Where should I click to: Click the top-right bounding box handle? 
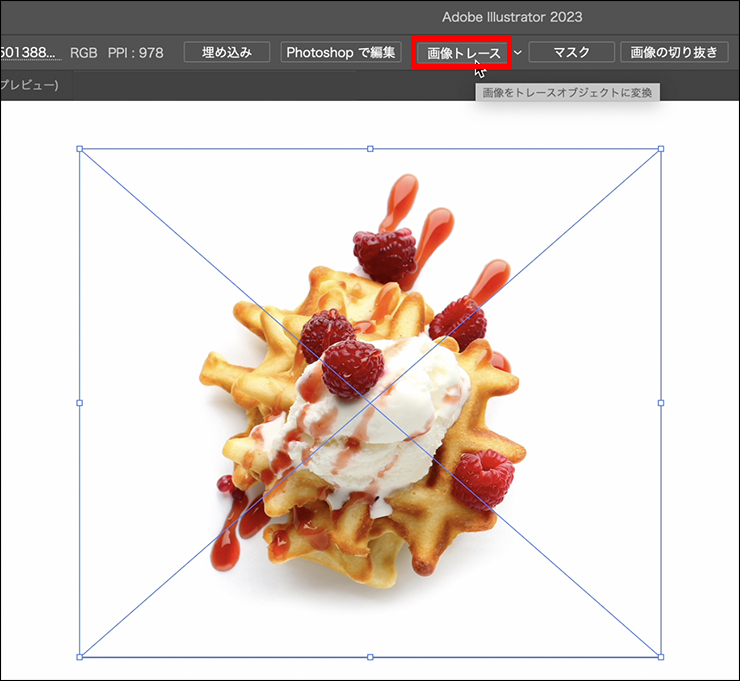660,149
